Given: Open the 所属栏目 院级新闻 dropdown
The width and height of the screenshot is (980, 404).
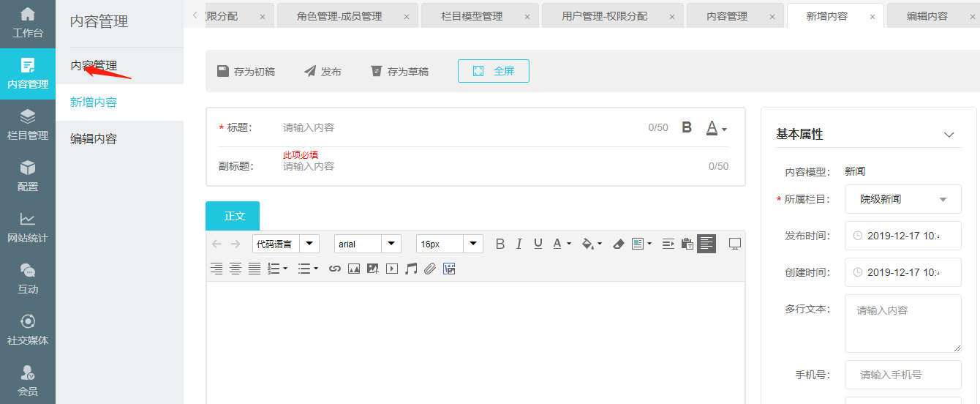Looking at the screenshot, I should pos(902,199).
